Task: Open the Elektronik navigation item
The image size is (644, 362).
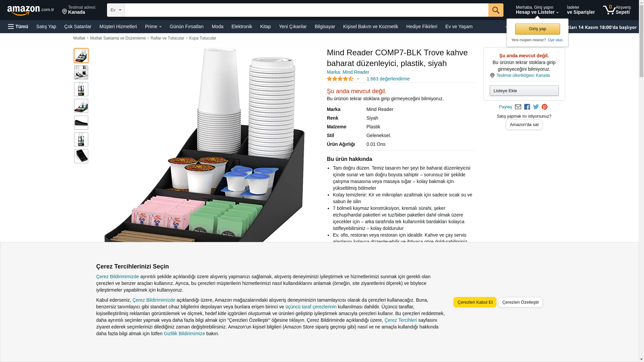Action: click(x=241, y=26)
